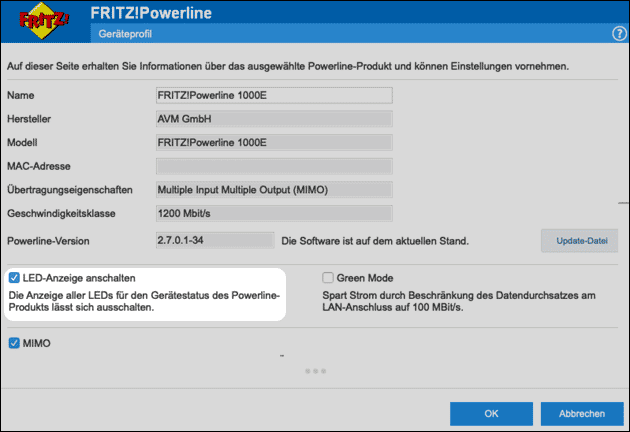Click text 'Die Software ist auf dem aktuellen Stand.'
This screenshot has height=432, width=630.
[375, 241]
